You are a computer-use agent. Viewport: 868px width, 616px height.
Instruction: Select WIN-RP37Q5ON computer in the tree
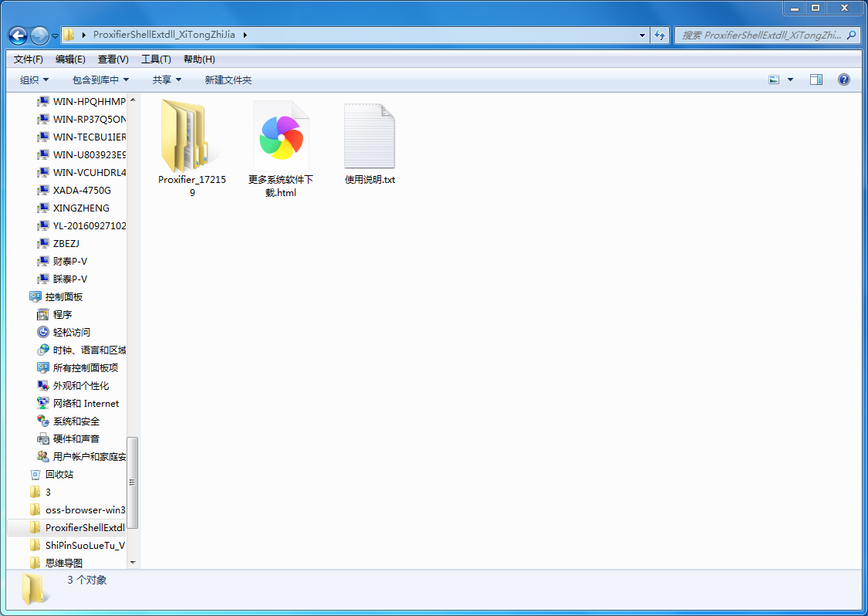[81, 119]
